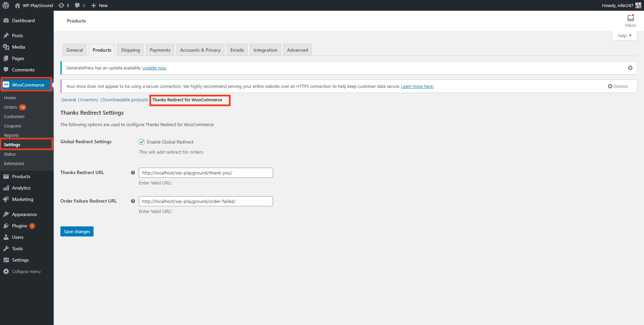The width and height of the screenshot is (644, 325).
Task: Click the Appearance paintbrush icon
Action: point(6,214)
